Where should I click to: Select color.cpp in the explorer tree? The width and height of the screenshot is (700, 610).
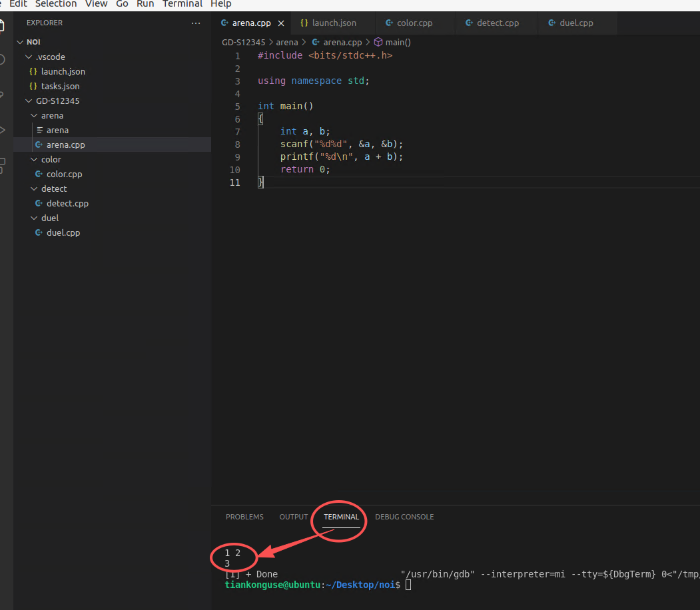[x=64, y=174]
